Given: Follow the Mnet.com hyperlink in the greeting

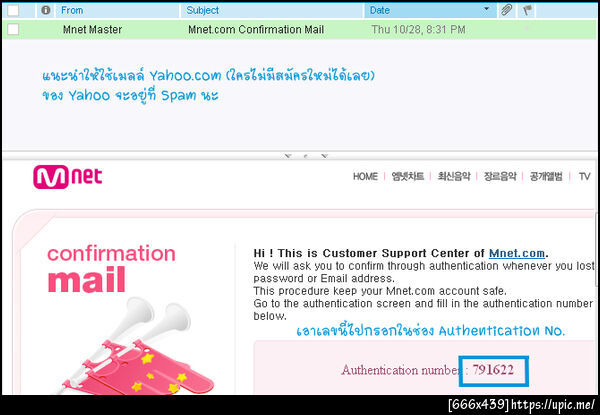Looking at the screenshot, I should [x=517, y=253].
